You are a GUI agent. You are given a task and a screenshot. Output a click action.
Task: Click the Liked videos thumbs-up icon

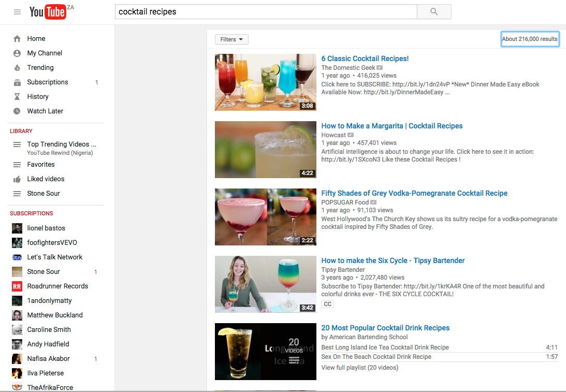17,179
